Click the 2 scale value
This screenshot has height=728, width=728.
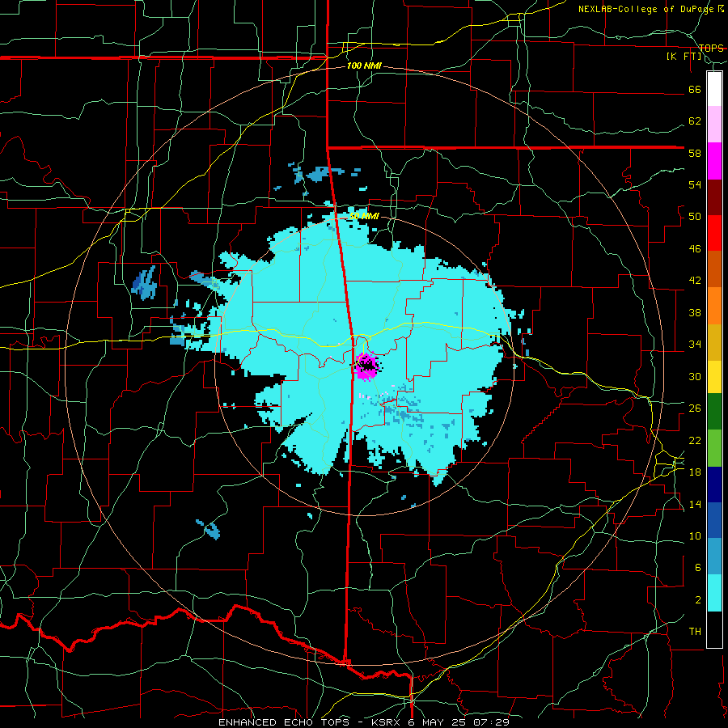[697, 600]
